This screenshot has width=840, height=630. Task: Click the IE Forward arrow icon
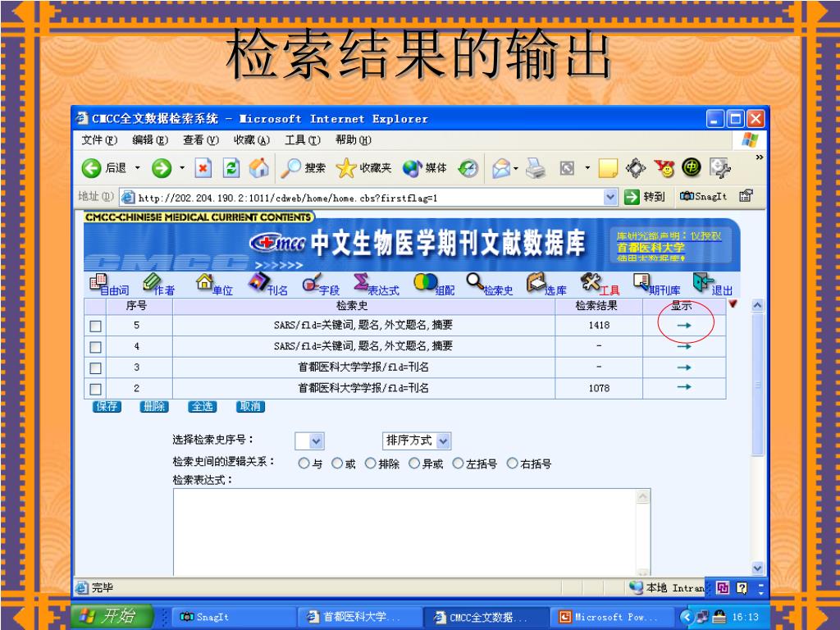[x=162, y=168]
